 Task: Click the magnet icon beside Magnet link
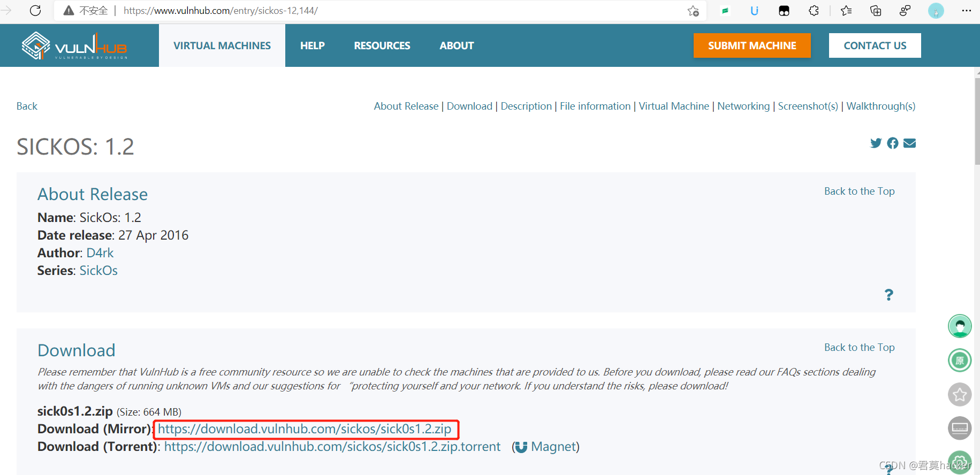(521, 447)
